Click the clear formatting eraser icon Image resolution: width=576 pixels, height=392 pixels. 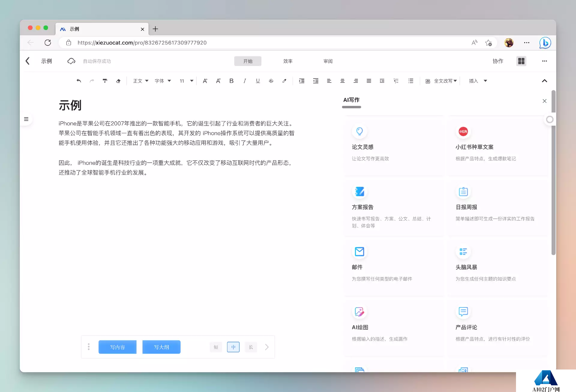(118, 81)
